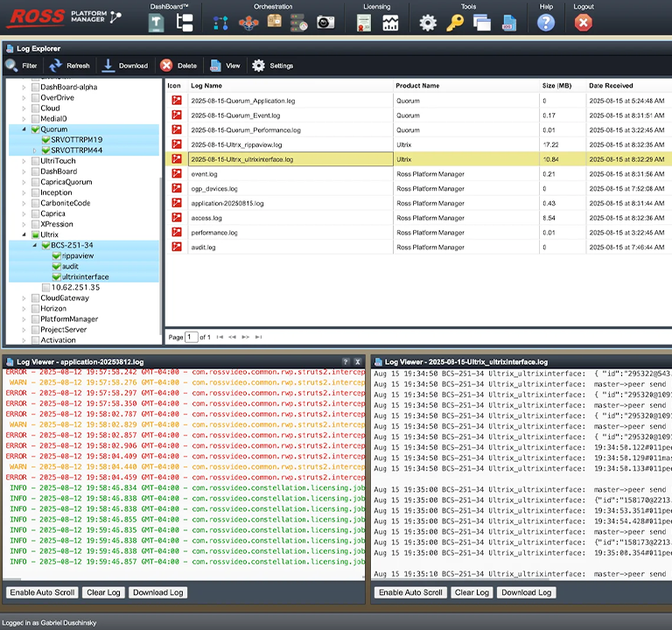672x630 pixels.
Task: Click the help icon on application log viewer
Action: [x=346, y=361]
